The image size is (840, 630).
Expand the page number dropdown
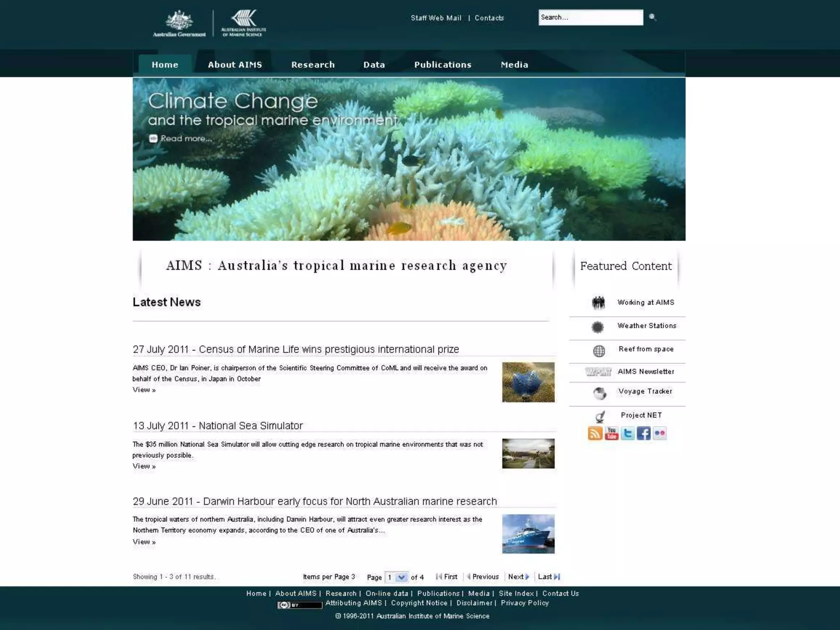[x=402, y=577]
